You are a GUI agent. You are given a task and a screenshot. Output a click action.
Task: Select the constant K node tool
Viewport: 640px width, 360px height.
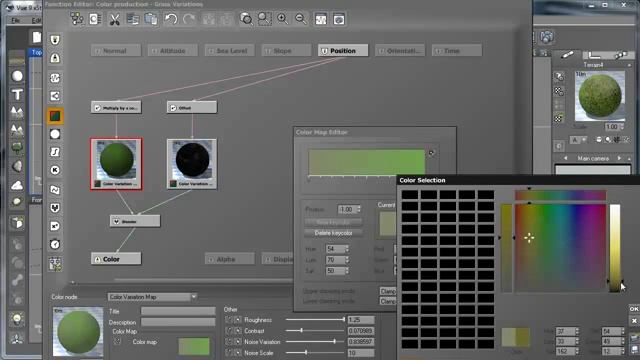[55, 170]
